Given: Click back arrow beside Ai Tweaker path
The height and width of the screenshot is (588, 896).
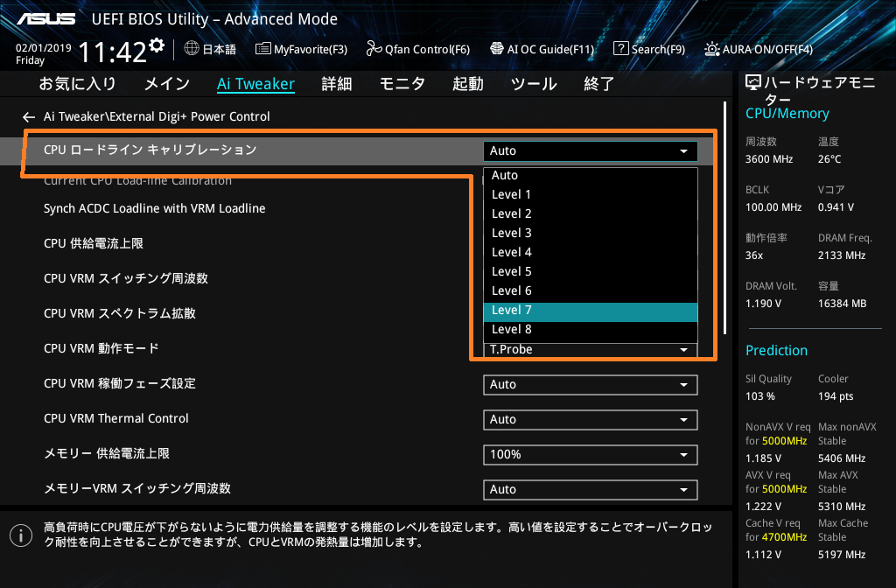Looking at the screenshot, I should (29, 116).
